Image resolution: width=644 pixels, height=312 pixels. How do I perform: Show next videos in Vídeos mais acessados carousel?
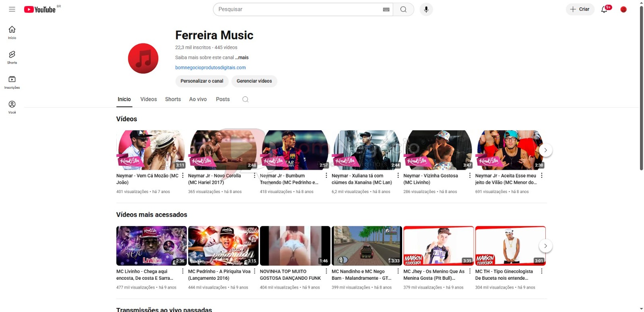tap(545, 246)
